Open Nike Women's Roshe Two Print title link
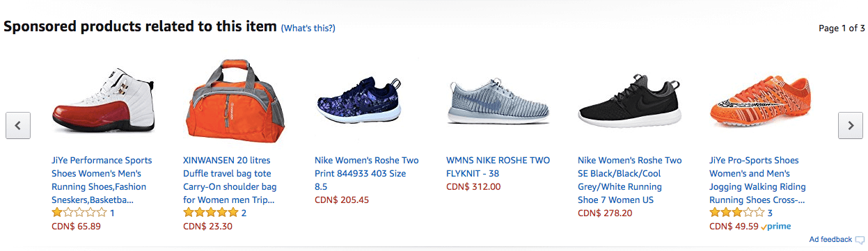Viewport: 868px width, 251px height. [x=367, y=173]
